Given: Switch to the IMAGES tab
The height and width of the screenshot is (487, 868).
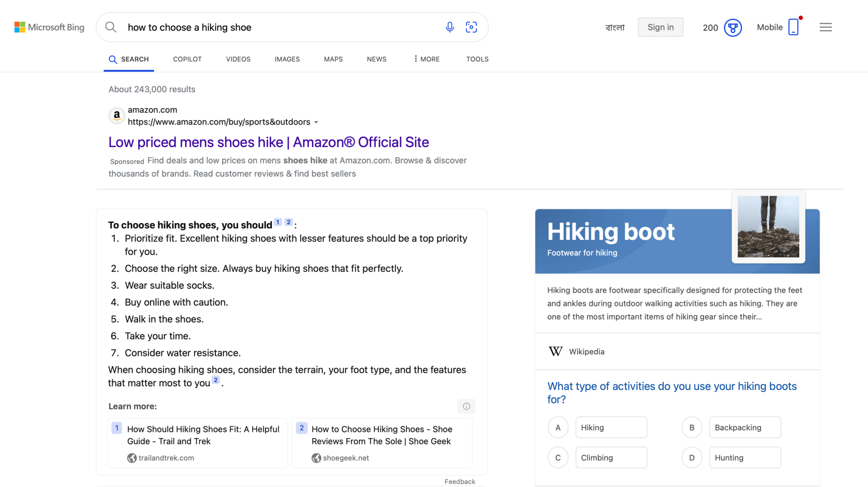Looking at the screenshot, I should pos(287,59).
